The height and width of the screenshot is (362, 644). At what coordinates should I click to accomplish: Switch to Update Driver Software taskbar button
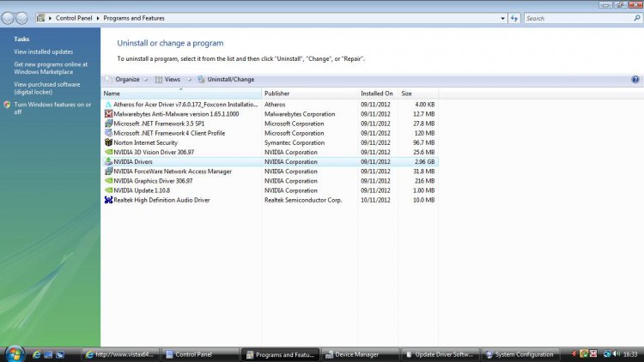[x=440, y=354]
